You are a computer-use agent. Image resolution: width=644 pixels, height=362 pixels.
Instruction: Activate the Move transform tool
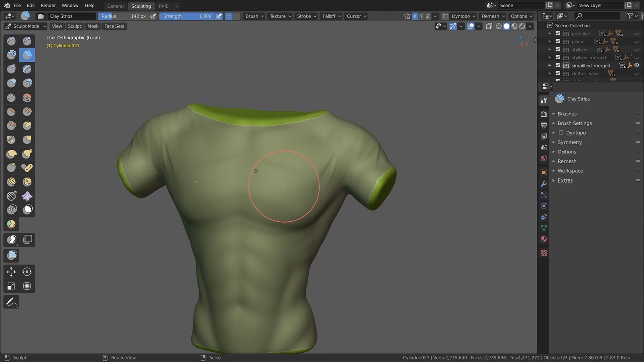tap(11, 272)
